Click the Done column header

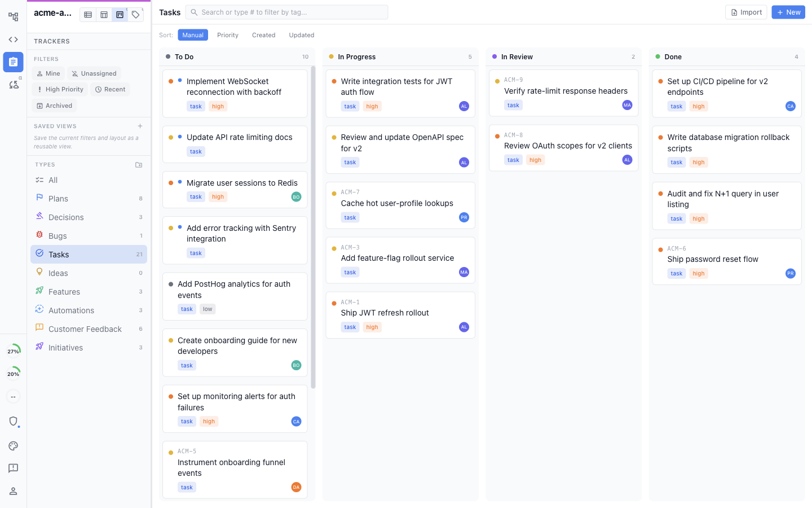click(727, 57)
